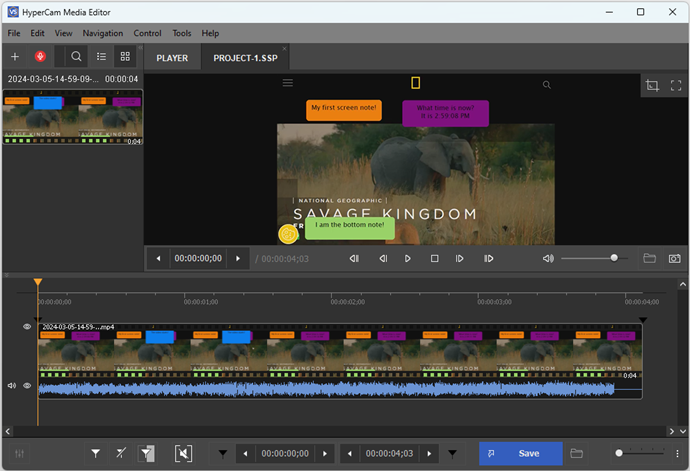Switch media library to thumbnail grid view
Viewport: 690px width, 471px height.
[125, 56]
